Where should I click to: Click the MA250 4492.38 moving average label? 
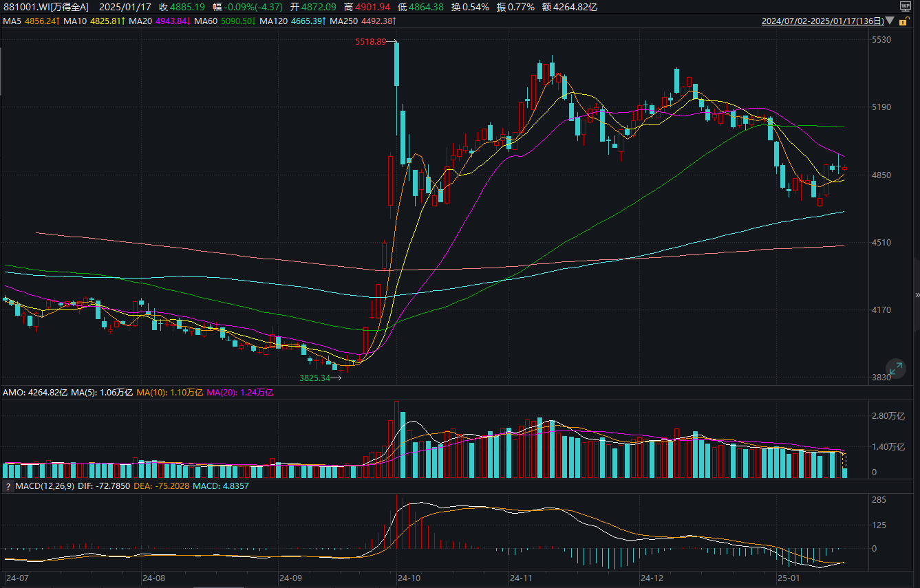click(363, 21)
